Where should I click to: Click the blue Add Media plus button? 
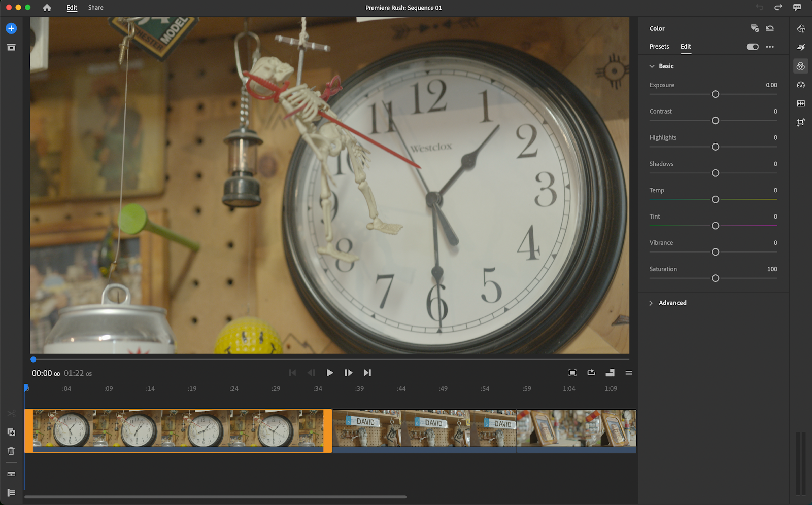(11, 28)
